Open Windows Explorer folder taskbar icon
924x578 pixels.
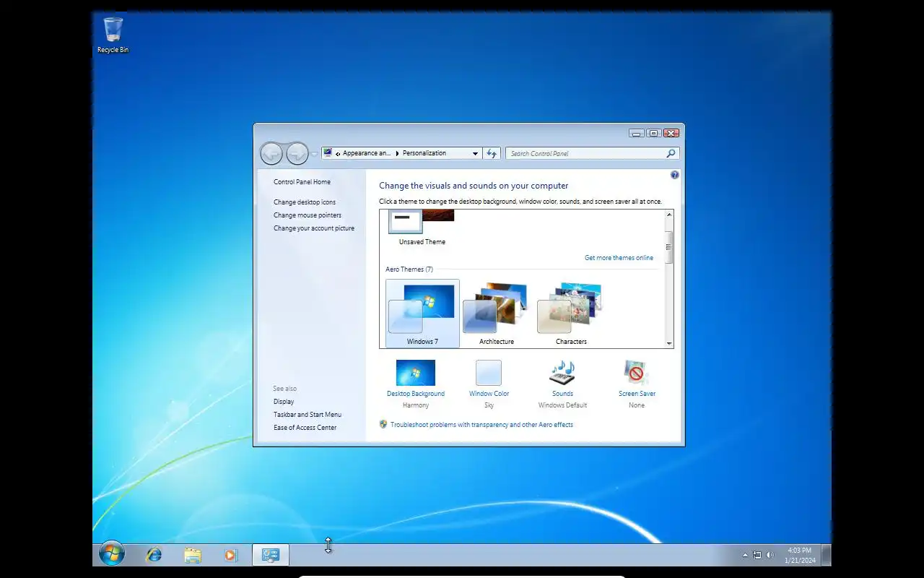coord(193,555)
